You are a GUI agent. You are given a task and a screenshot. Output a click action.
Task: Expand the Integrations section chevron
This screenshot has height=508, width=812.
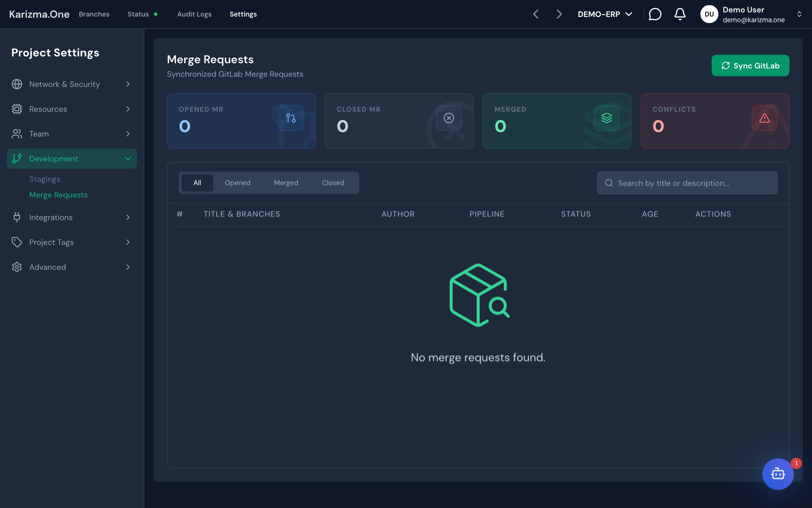click(128, 217)
